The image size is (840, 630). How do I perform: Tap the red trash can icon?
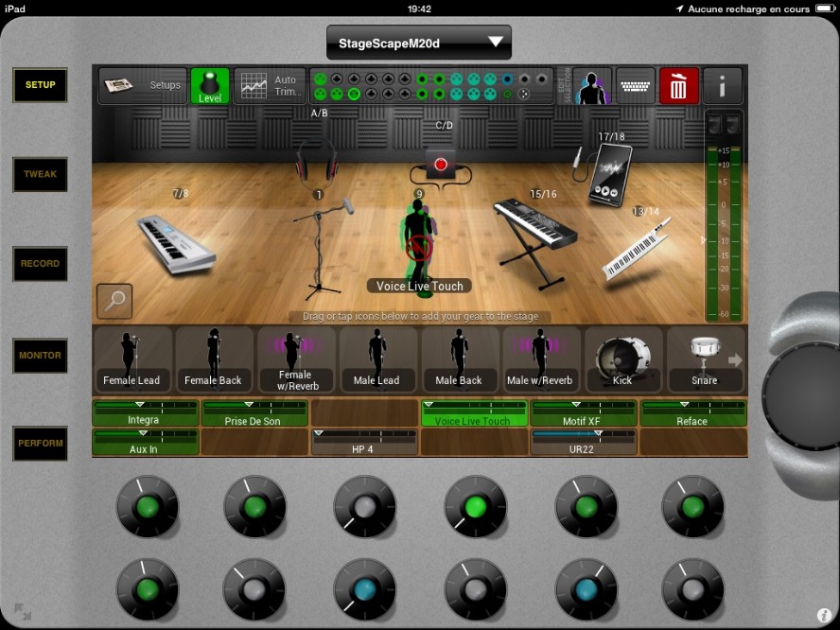(678, 87)
